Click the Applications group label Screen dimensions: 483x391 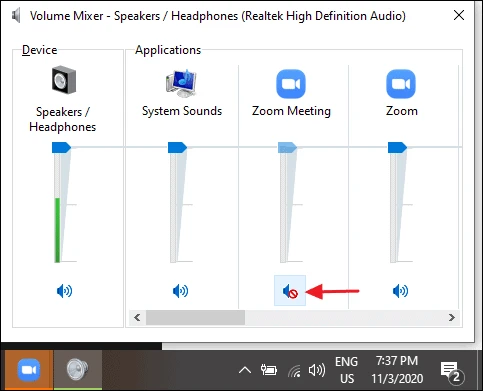[168, 50]
